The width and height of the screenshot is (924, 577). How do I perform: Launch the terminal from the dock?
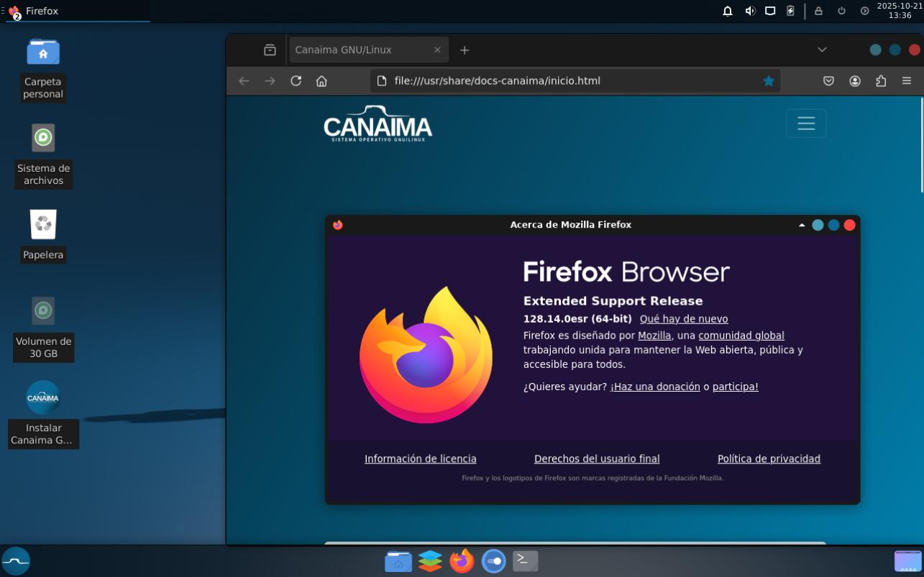click(x=525, y=561)
